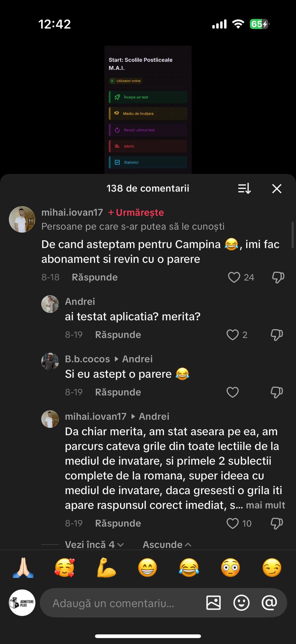Insert the flexed biceps emoji
Image resolution: width=296 pixels, height=644 pixels.
tap(106, 568)
